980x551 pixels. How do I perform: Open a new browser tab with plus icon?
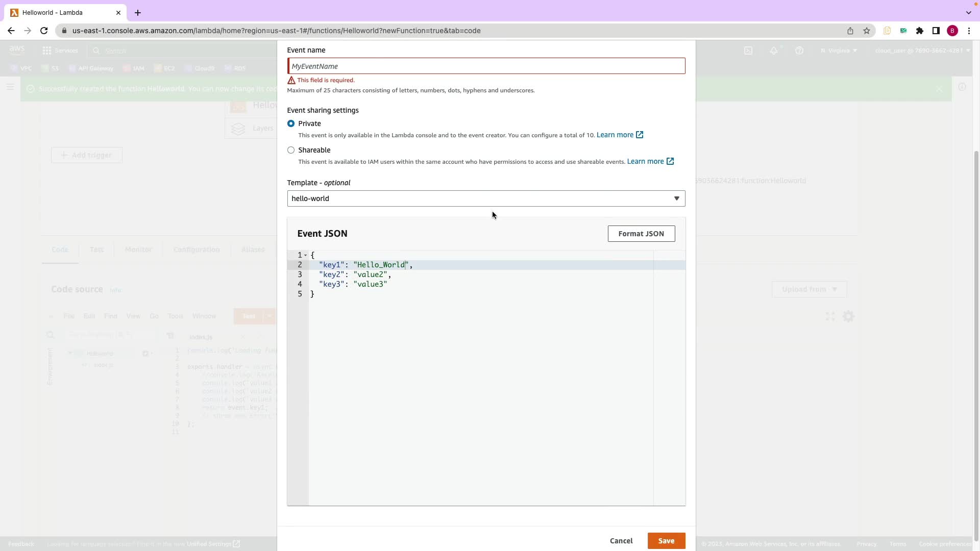pos(138,13)
